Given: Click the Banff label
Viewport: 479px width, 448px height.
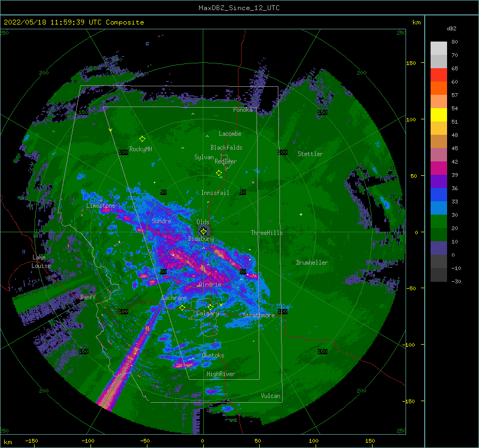Looking at the screenshot, I should coord(88,297).
